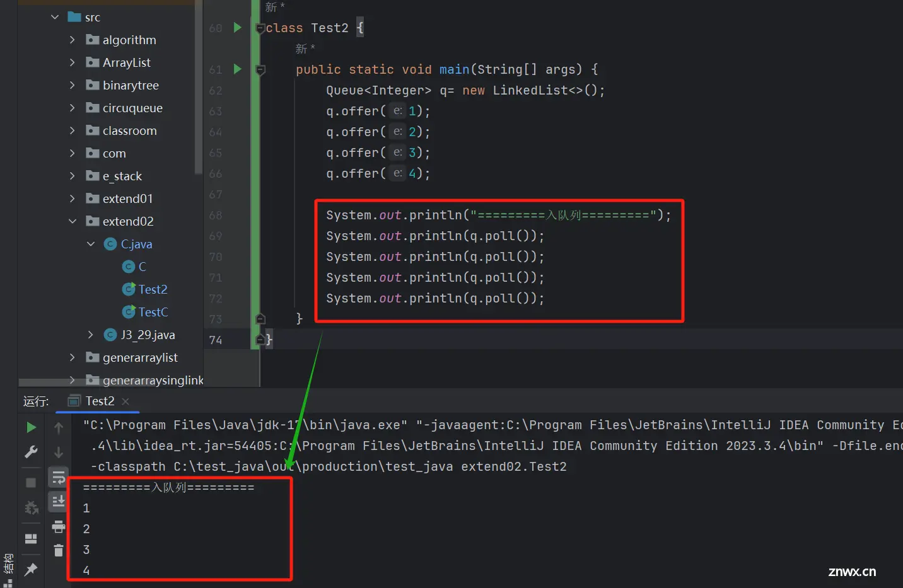903x588 pixels.
Task: Click the fold end marker on line 74
Action: (x=260, y=340)
